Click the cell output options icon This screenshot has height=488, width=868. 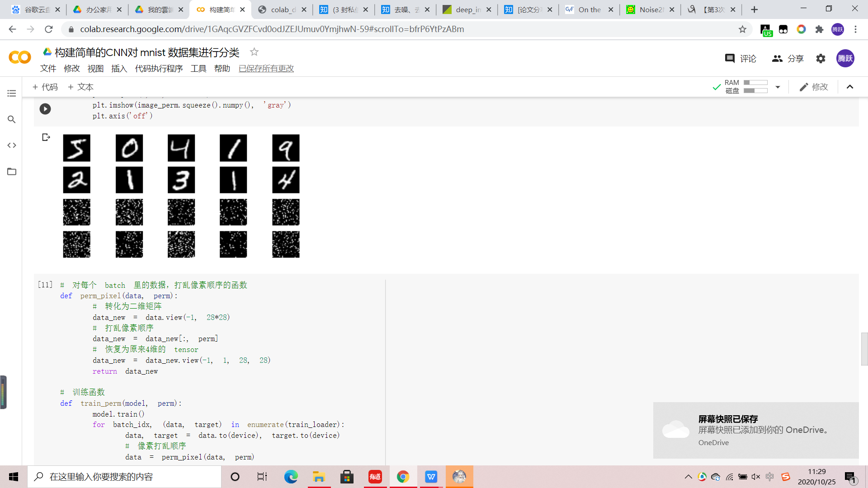[46, 137]
